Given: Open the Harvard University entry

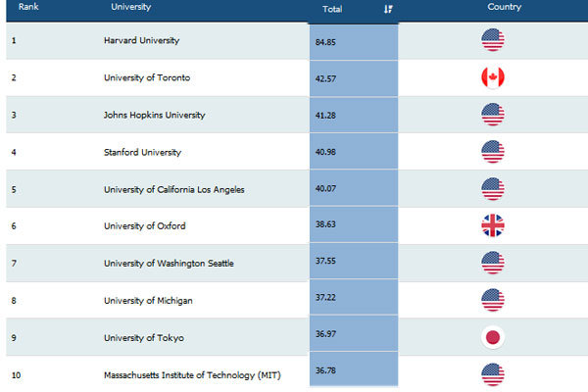Looking at the screenshot, I should [141, 40].
